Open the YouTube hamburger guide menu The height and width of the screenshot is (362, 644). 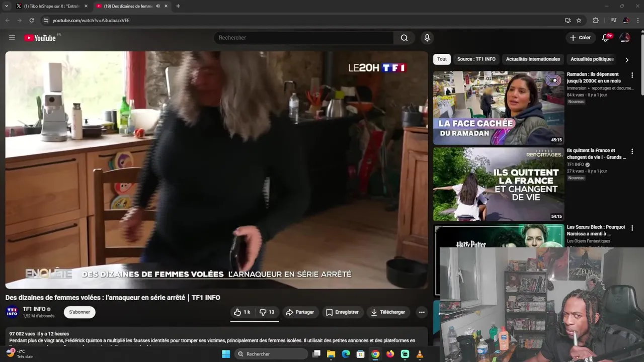12,38
